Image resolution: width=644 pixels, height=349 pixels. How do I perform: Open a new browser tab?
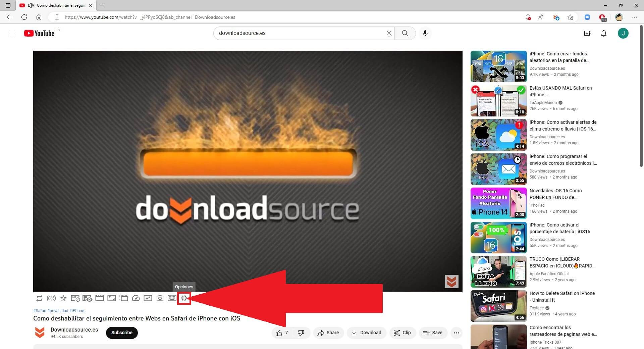[102, 5]
